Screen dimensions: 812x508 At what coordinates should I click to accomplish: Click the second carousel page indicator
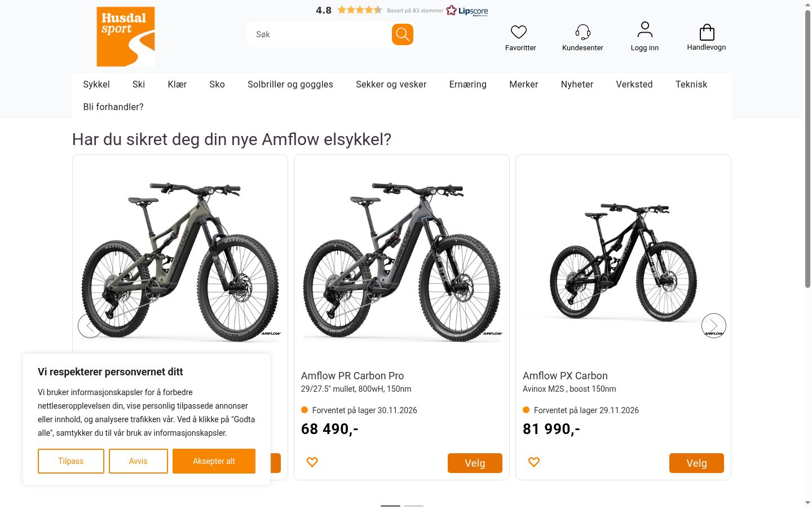coord(413,506)
